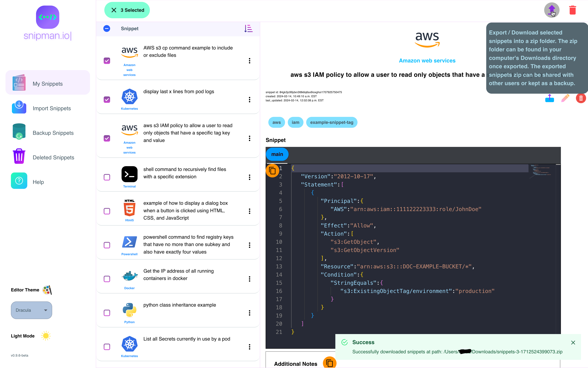This screenshot has width=588, height=368.
Task: Click the export selected snippets upload icon
Action: (551, 10)
